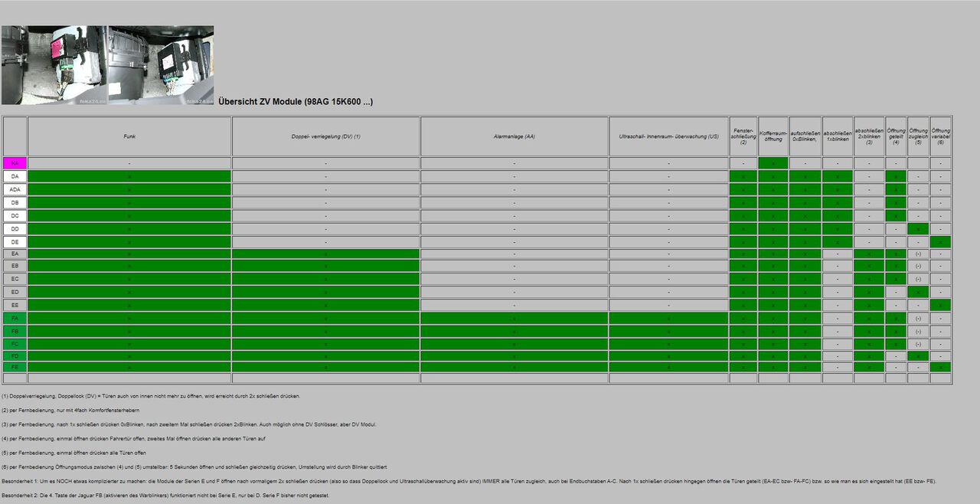Viewport: 980px width, 504px height.
Task: Click the green Öffnung zugleich cell in FD row
Action: (918, 356)
